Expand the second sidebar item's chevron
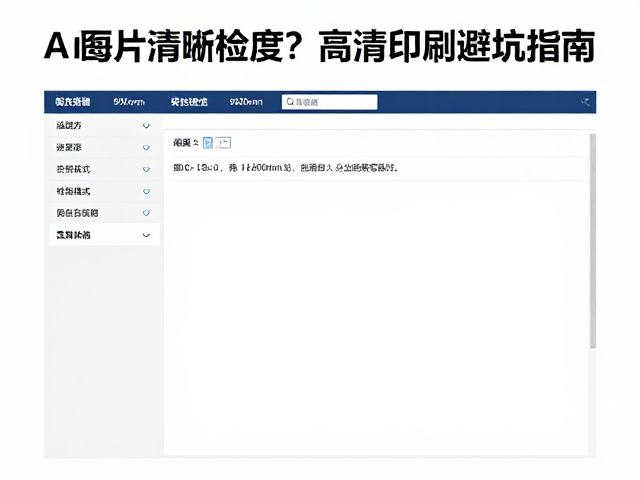This screenshot has width=640, height=480. (146, 147)
